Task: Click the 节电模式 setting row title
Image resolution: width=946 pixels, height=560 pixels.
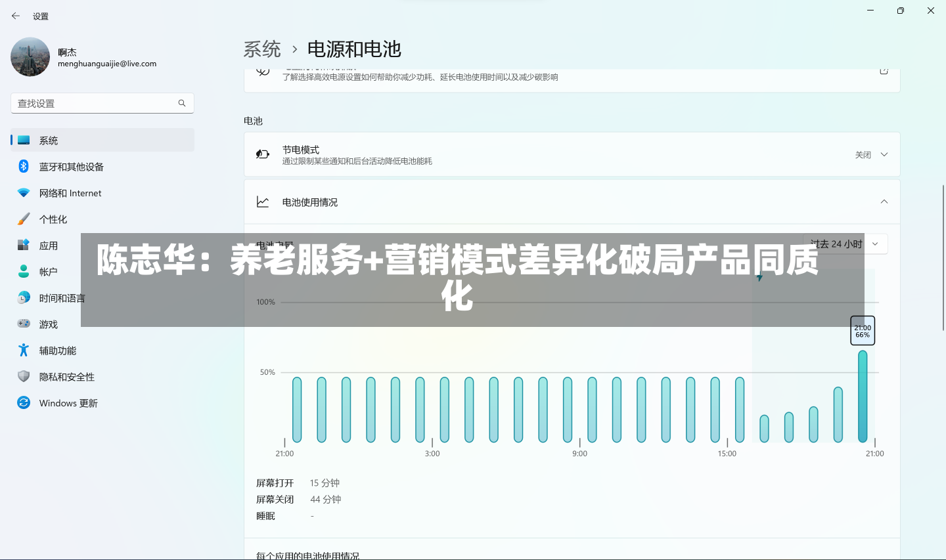Action: 301,150
